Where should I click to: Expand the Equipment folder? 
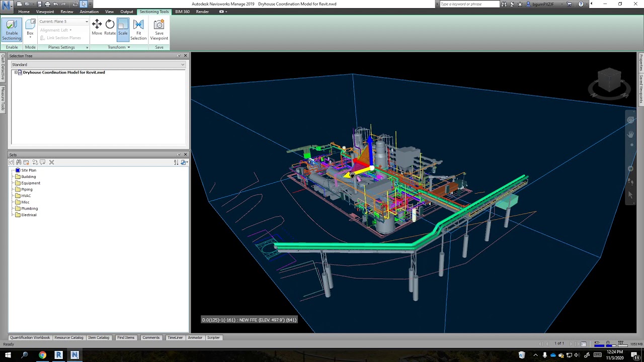pyautogui.click(x=13, y=183)
